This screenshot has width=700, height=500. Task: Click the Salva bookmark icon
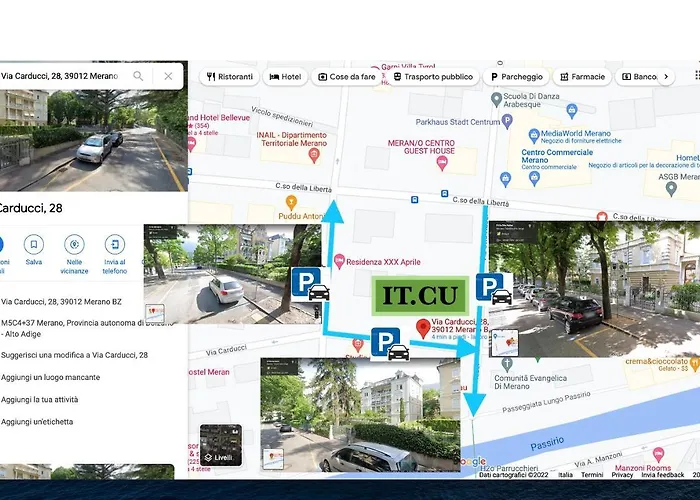pyautogui.click(x=34, y=245)
